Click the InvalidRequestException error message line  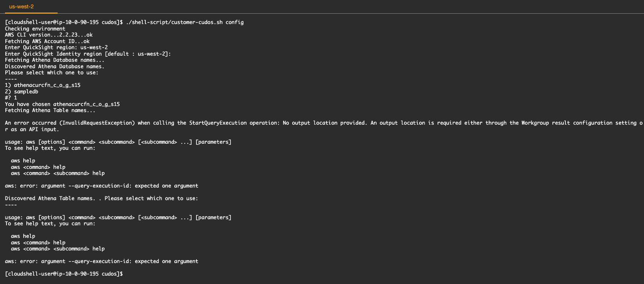coord(324,123)
